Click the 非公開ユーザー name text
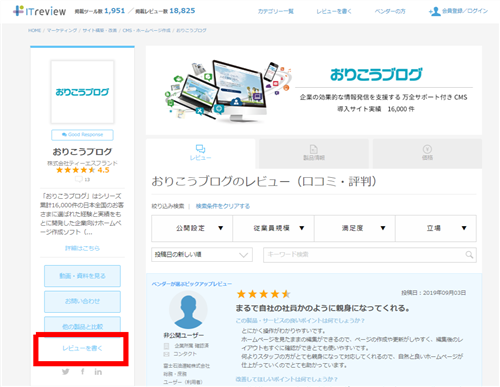This screenshot has height=387, width=500. point(184,335)
